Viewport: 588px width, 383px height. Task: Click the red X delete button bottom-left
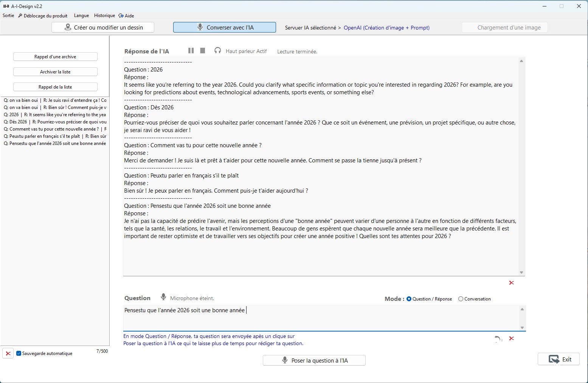(8, 353)
